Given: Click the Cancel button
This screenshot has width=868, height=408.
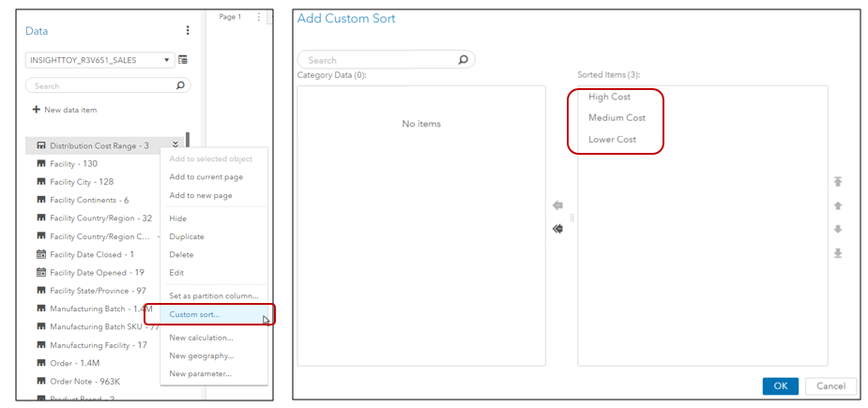Looking at the screenshot, I should (830, 386).
